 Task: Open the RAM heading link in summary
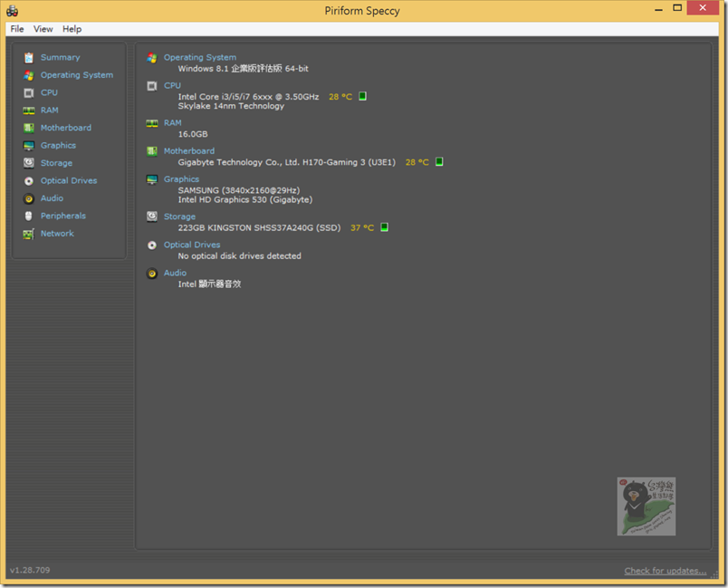pyautogui.click(x=173, y=123)
